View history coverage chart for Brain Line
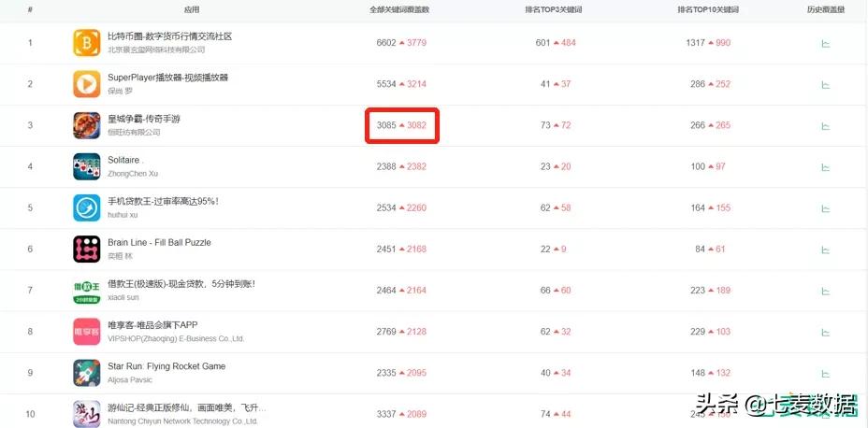 (825, 250)
